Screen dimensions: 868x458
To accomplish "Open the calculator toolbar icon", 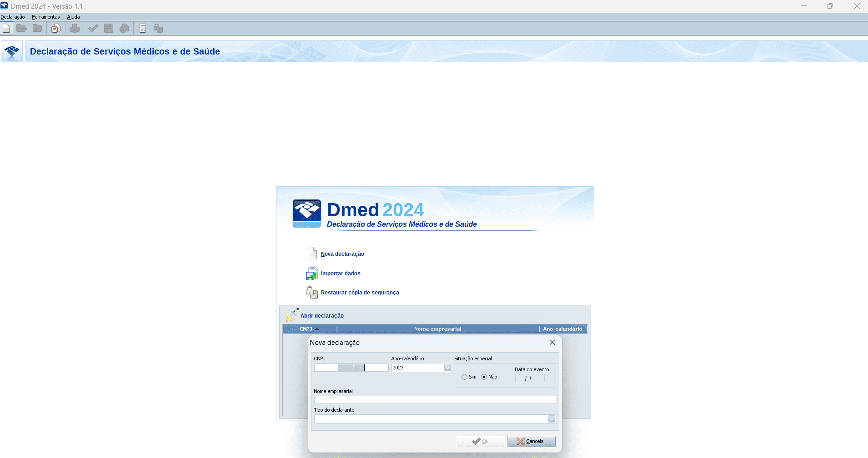I will tap(143, 28).
